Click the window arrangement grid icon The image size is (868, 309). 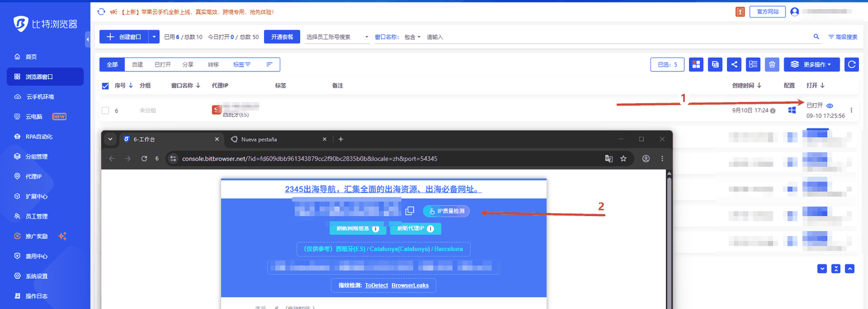pos(696,65)
